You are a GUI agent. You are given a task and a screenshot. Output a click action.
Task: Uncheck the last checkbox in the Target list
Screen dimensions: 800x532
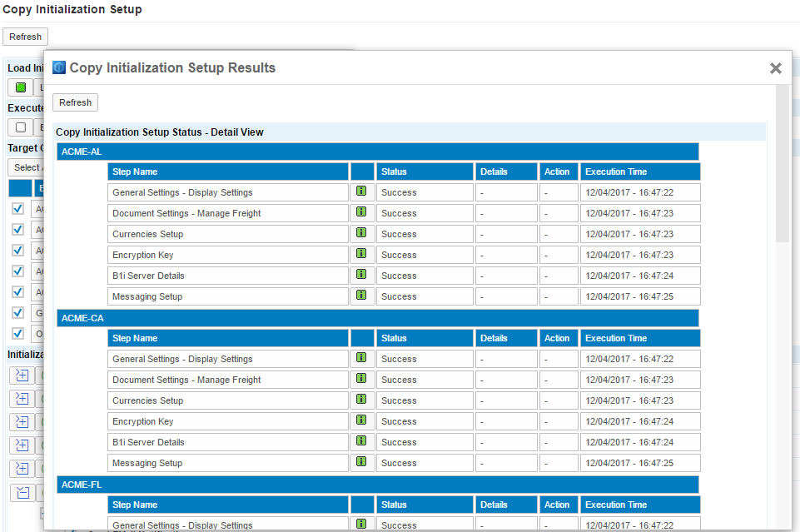[17, 333]
